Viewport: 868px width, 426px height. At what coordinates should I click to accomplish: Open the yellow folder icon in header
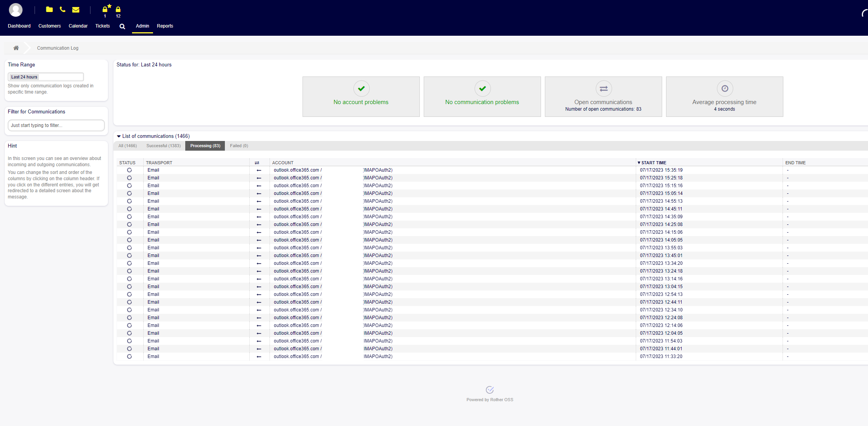coord(49,9)
